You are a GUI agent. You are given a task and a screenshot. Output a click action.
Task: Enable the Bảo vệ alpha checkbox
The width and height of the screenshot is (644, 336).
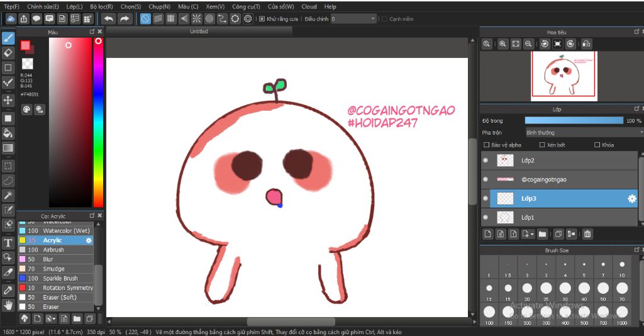coord(486,145)
